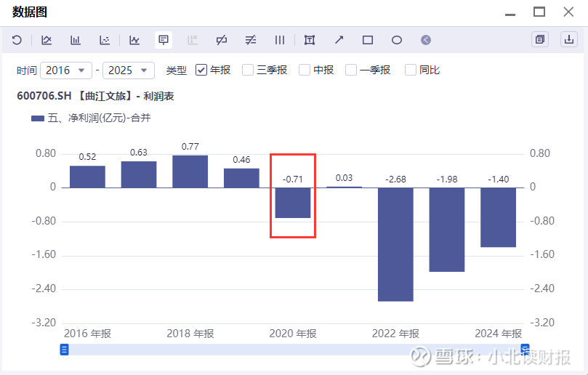Click the greyed-out axis settings icon

tap(193, 40)
